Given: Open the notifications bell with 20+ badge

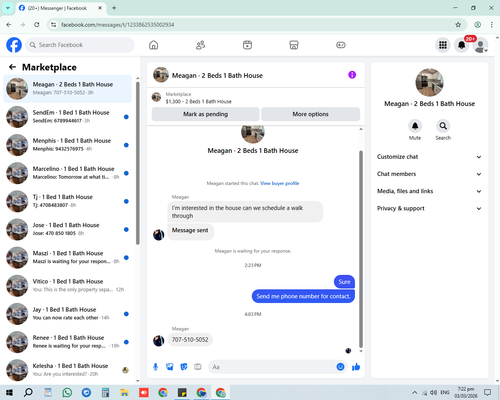Looking at the screenshot, I should point(462,45).
